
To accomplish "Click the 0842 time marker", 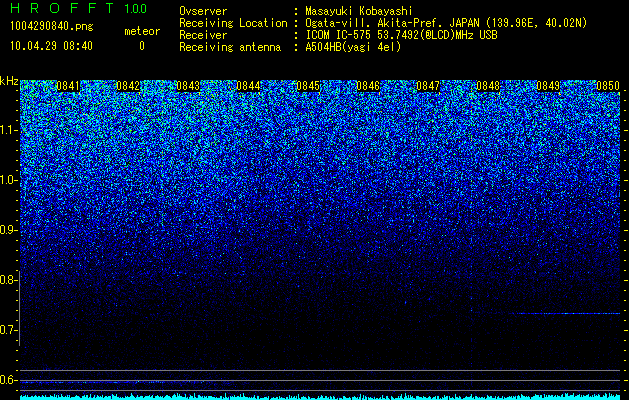I will pos(128,86).
